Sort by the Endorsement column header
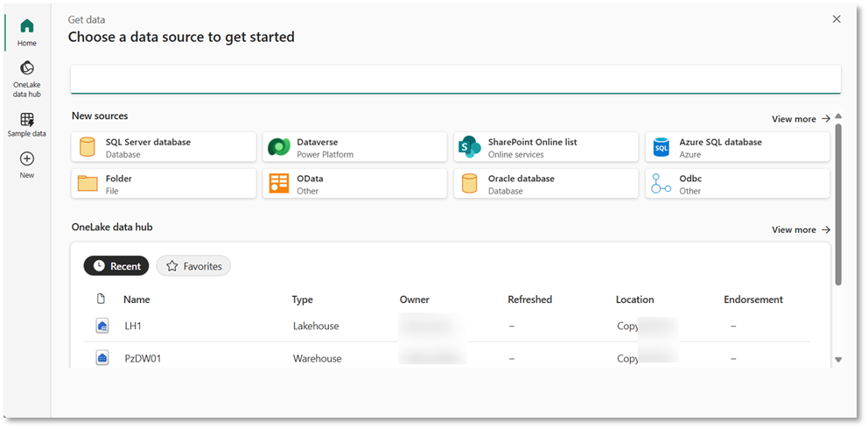Screen dimensions: 868x429 pyautogui.click(x=753, y=299)
